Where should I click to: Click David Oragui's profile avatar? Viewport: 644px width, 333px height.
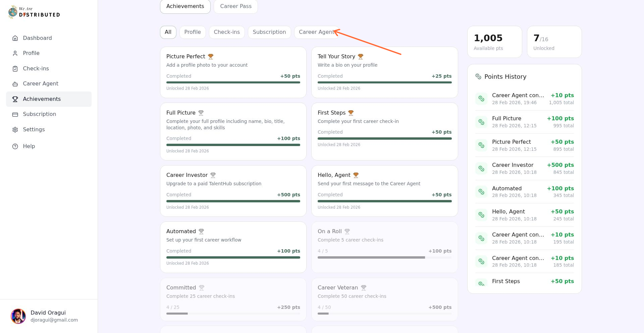point(18,316)
